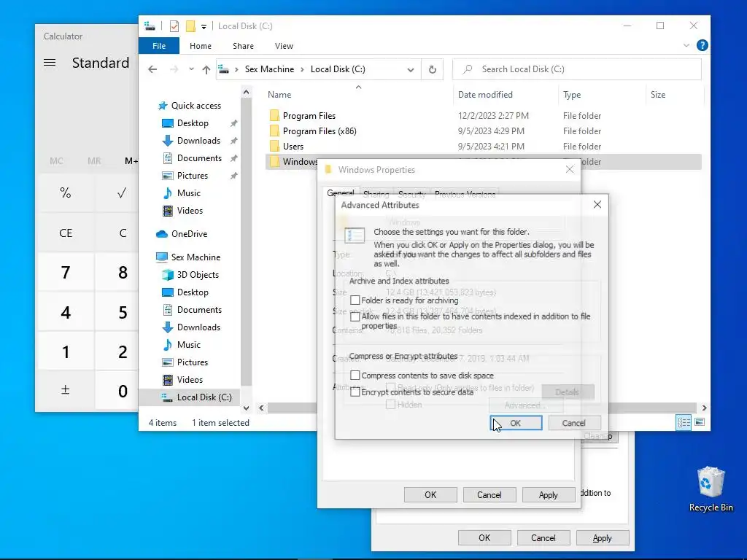Switch to Details view layout icon
Viewport: 747px width, 560px height.
tap(684, 422)
